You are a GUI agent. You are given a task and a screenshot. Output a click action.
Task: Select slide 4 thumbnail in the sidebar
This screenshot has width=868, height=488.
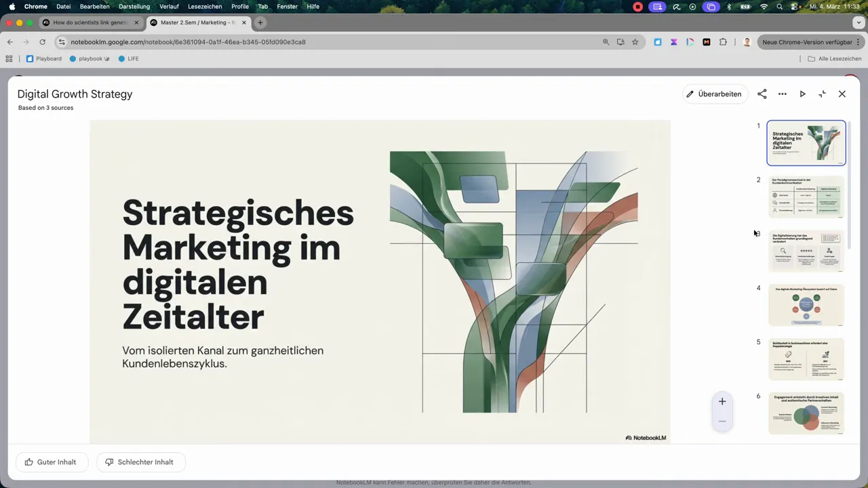tap(806, 305)
